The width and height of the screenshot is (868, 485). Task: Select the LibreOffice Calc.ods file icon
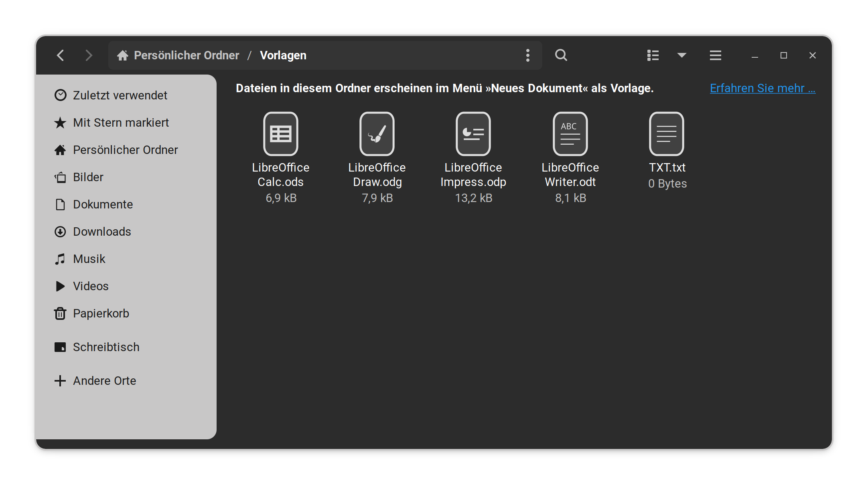point(280,134)
